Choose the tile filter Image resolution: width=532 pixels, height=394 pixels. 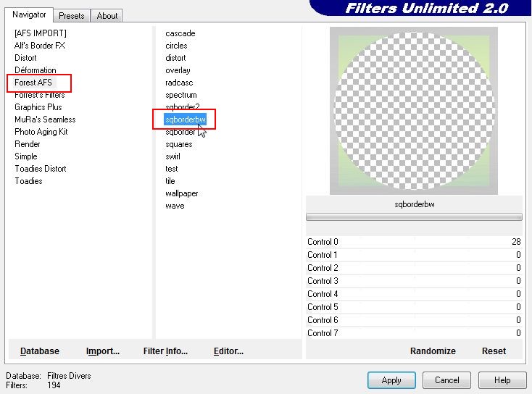170,181
